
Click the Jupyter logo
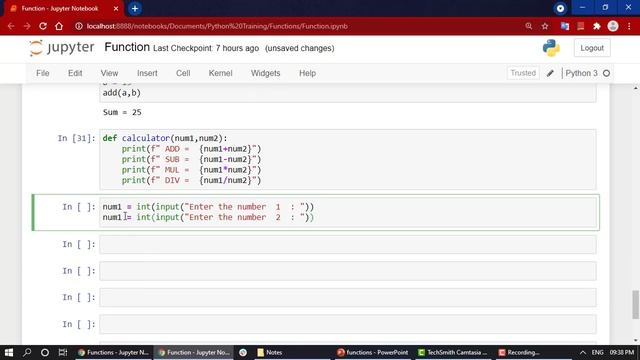point(62,48)
